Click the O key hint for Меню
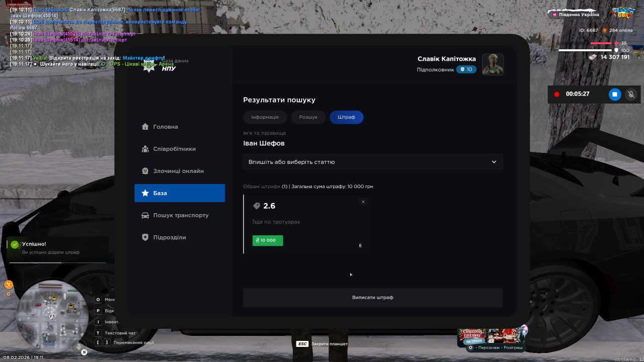 tap(99, 299)
